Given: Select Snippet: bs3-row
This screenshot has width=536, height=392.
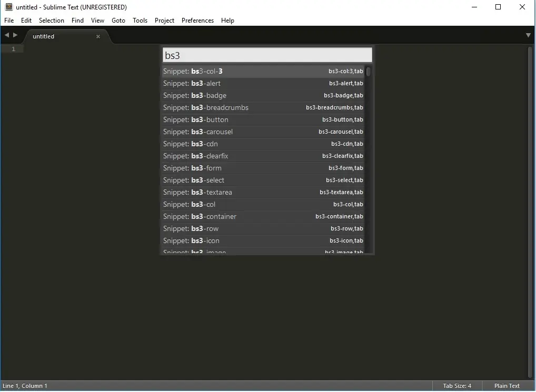Looking at the screenshot, I should 263,229.
